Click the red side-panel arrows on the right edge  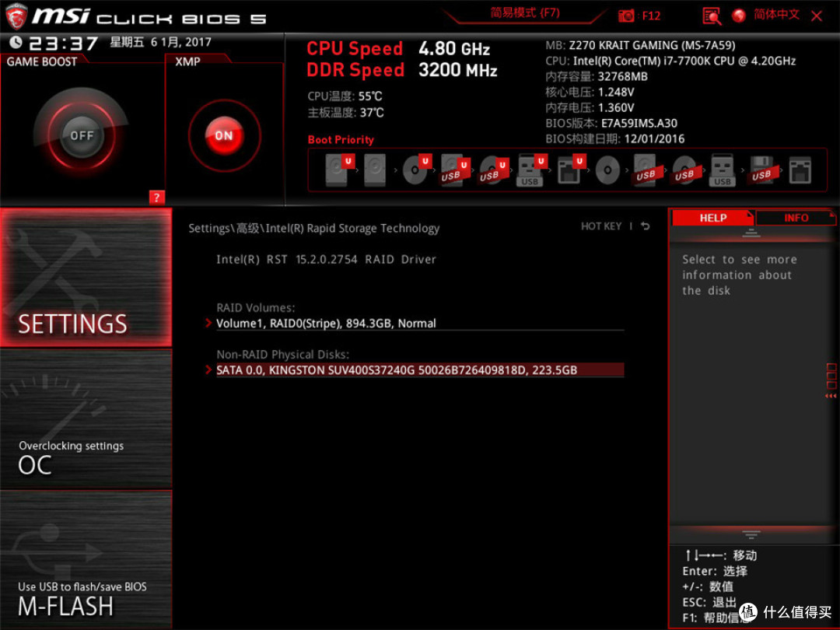click(x=831, y=396)
